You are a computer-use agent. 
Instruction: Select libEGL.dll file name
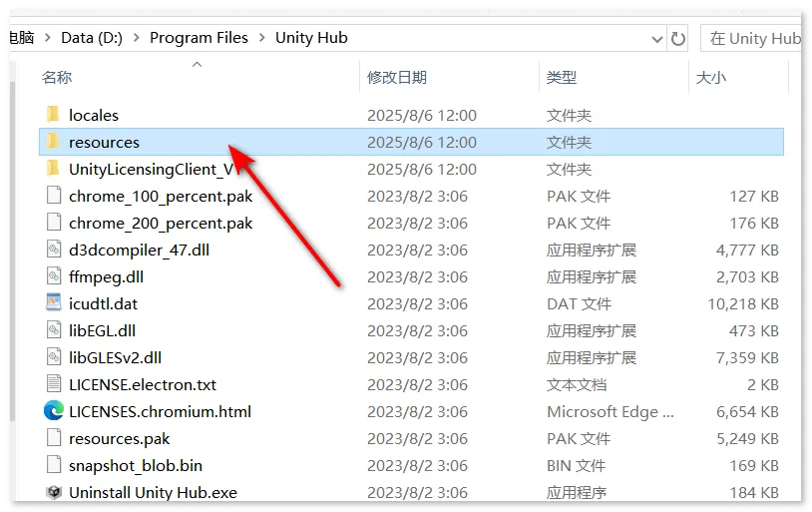102,330
